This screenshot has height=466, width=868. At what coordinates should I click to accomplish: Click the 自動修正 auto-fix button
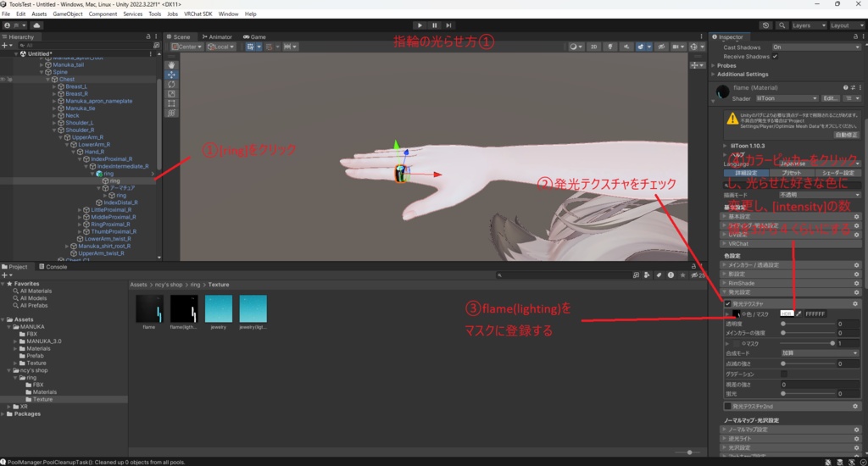[847, 135]
